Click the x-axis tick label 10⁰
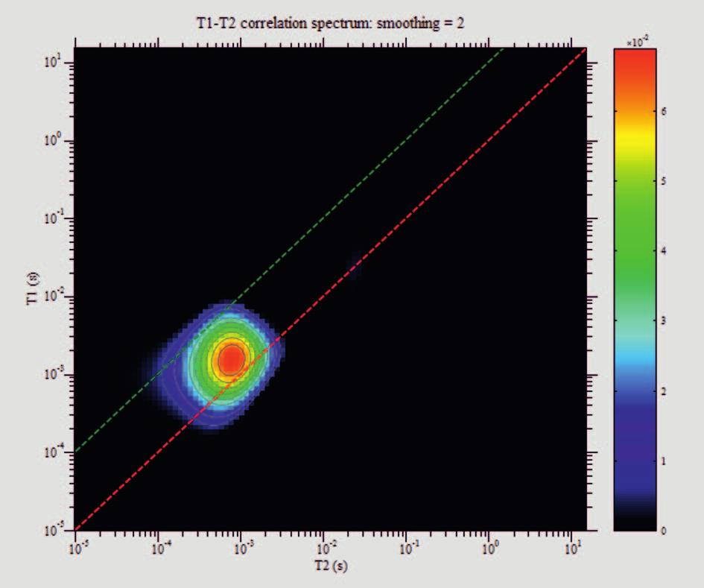The width and height of the screenshot is (704, 588). tap(489, 548)
